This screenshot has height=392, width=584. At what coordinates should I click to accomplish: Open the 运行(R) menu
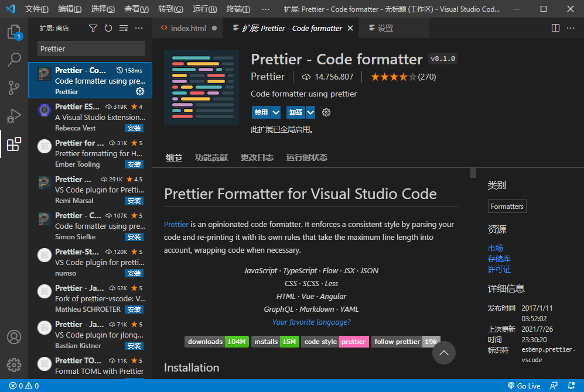tap(204, 9)
